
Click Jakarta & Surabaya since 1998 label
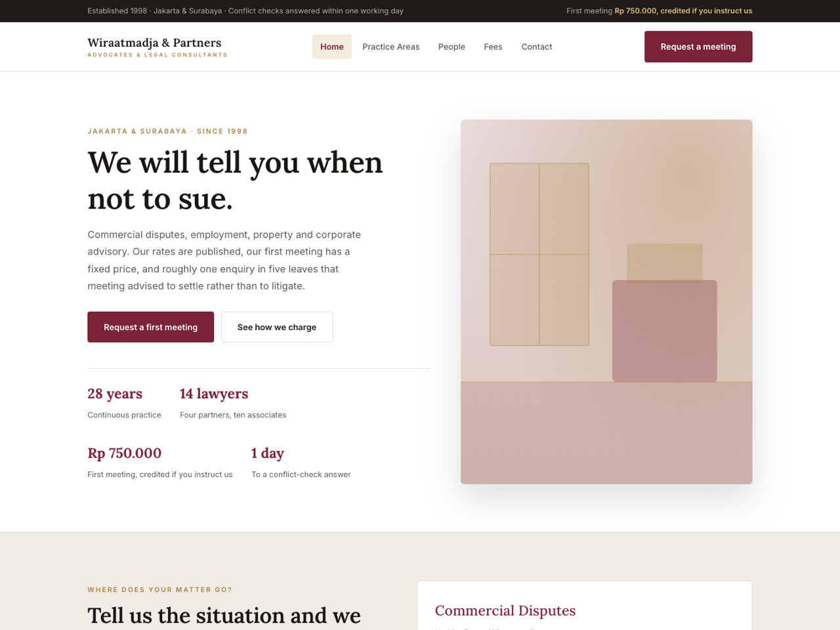pos(167,131)
